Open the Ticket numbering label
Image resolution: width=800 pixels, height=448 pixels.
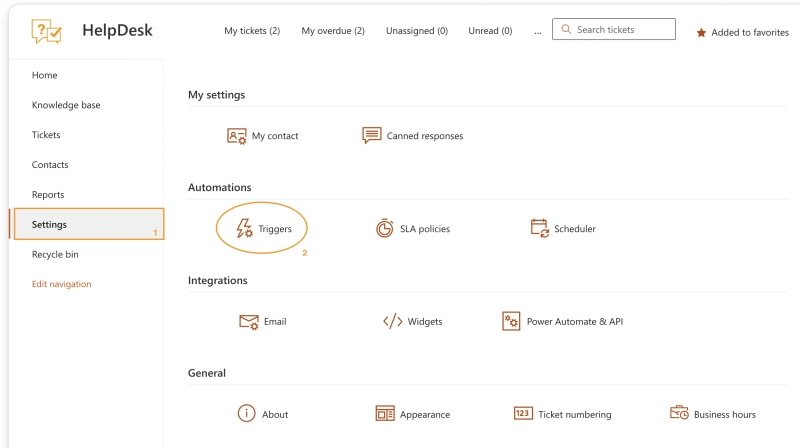[575, 415]
